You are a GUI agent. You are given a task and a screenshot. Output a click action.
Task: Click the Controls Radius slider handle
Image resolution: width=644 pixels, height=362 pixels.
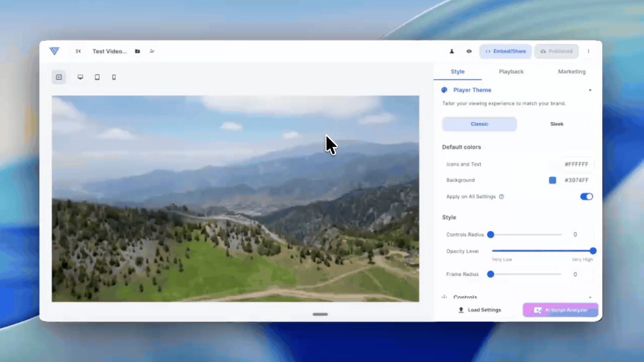(491, 234)
